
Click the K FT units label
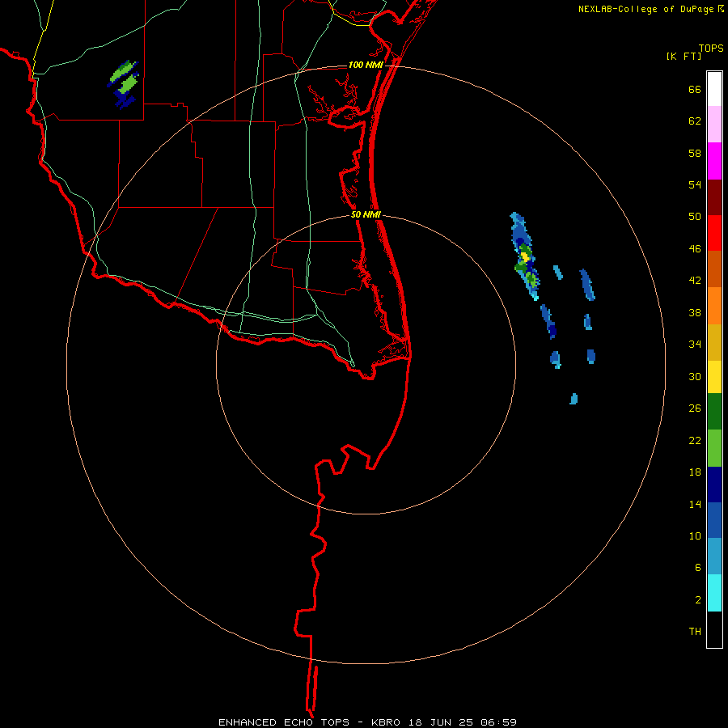(x=684, y=56)
